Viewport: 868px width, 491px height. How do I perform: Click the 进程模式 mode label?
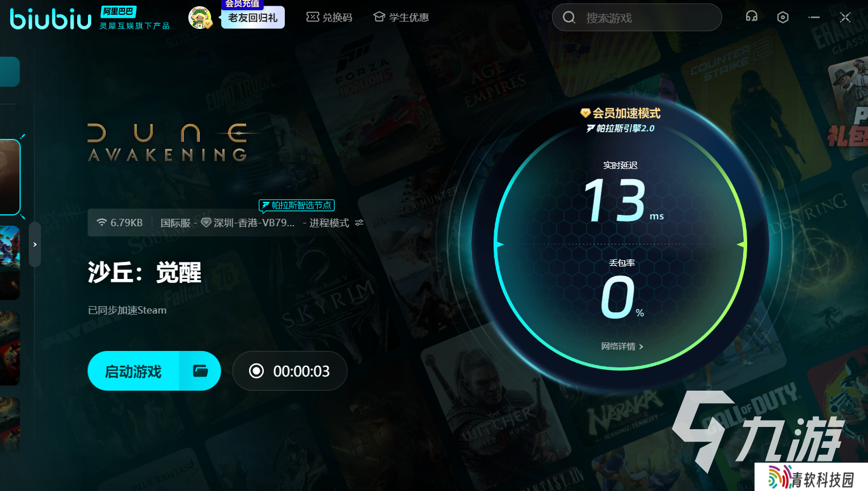click(329, 223)
